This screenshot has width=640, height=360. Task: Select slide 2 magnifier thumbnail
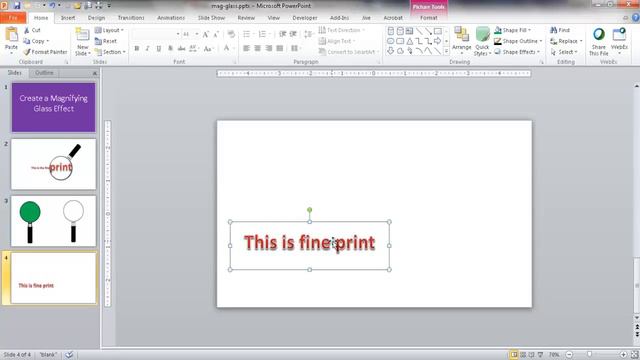(x=53, y=164)
